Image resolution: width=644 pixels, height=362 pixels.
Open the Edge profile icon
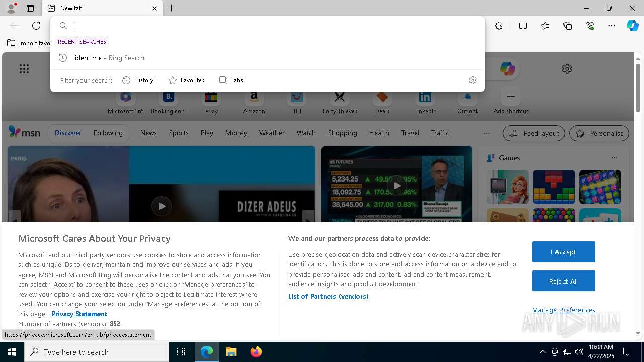click(11, 8)
